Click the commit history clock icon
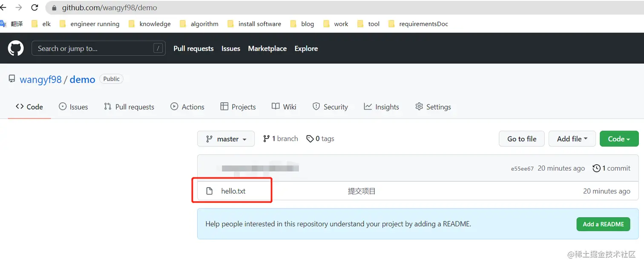644x267 pixels. click(x=596, y=168)
